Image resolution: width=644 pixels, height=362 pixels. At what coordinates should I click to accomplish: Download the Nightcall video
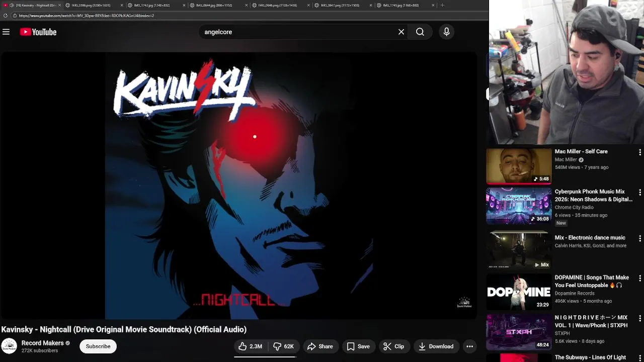point(436,346)
